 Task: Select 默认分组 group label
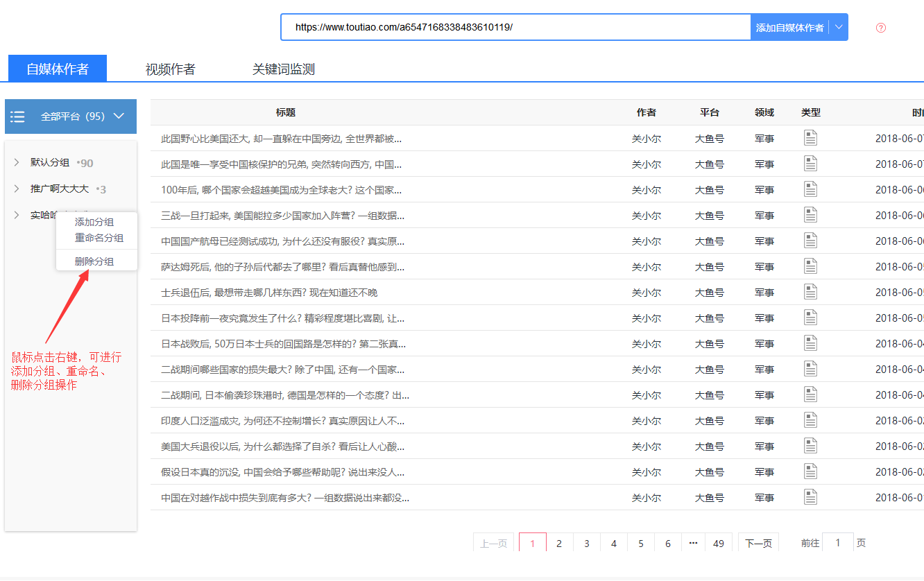click(50, 162)
